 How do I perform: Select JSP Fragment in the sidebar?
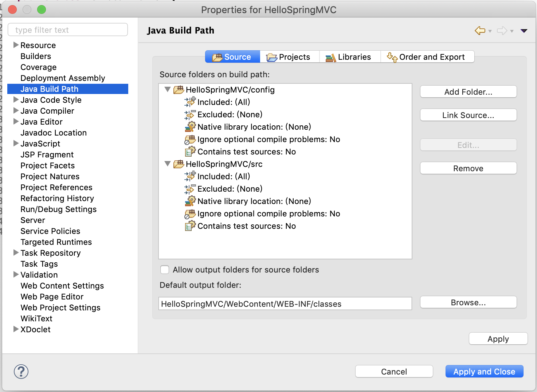pos(47,154)
